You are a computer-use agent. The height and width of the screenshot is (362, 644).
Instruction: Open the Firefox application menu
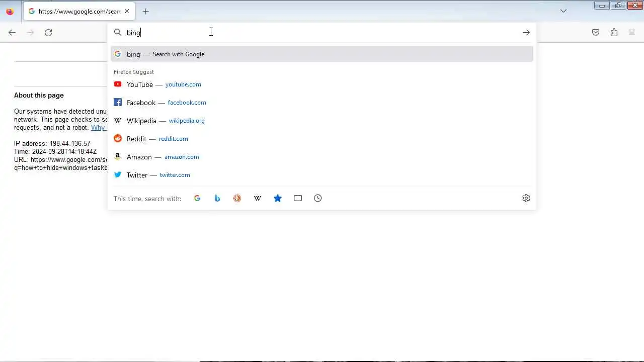click(x=632, y=33)
